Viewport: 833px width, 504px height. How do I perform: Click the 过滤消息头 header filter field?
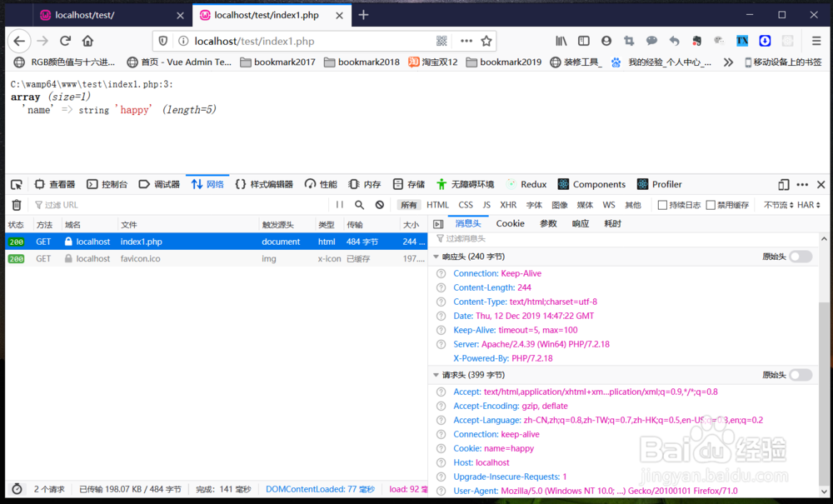click(625, 238)
